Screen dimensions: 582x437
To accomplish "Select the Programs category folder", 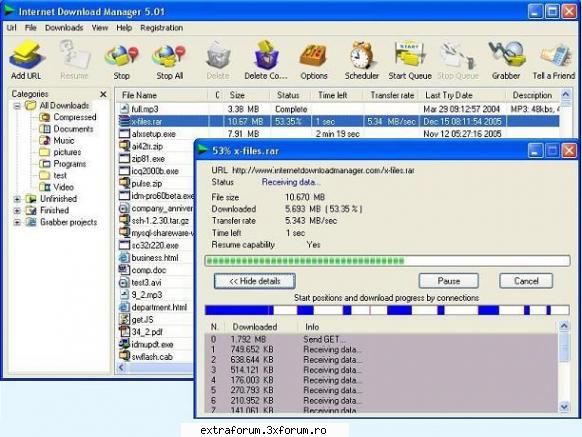I will 63,164.
